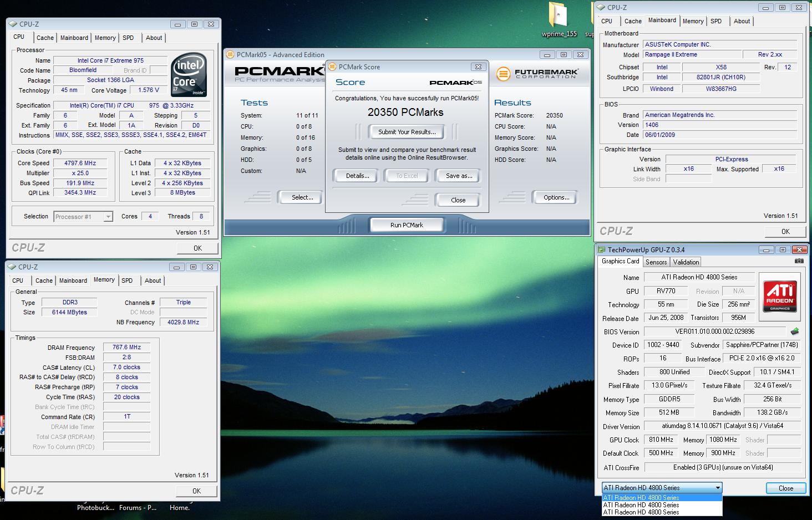Open Validation tab in GPU-Z
Screen dimensions: 812x520
click(x=686, y=262)
